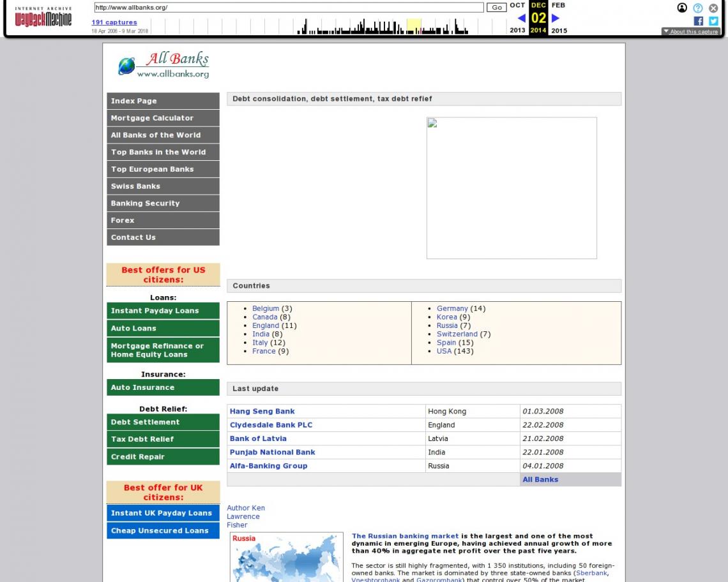Close the Wayback toolbar
The width and height of the screenshot is (728, 582).
[x=713, y=8]
